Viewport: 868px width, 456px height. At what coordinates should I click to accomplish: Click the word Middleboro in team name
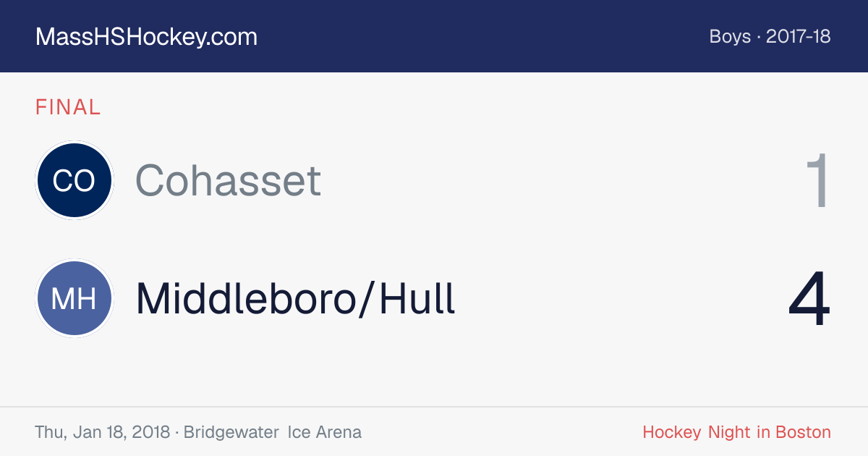click(244, 299)
